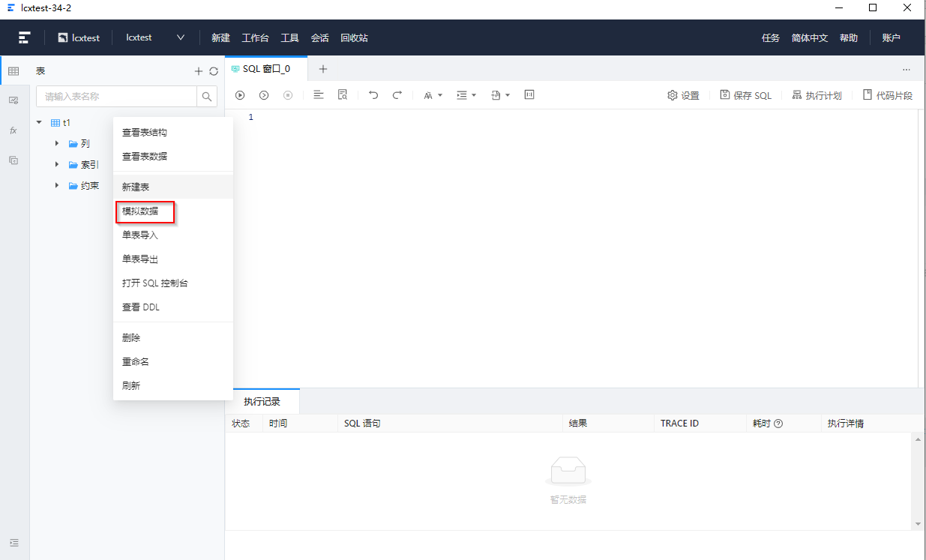The width and height of the screenshot is (926, 560).
Task: Format the SQL with the formatting icon
Action: pyautogui.click(x=319, y=95)
